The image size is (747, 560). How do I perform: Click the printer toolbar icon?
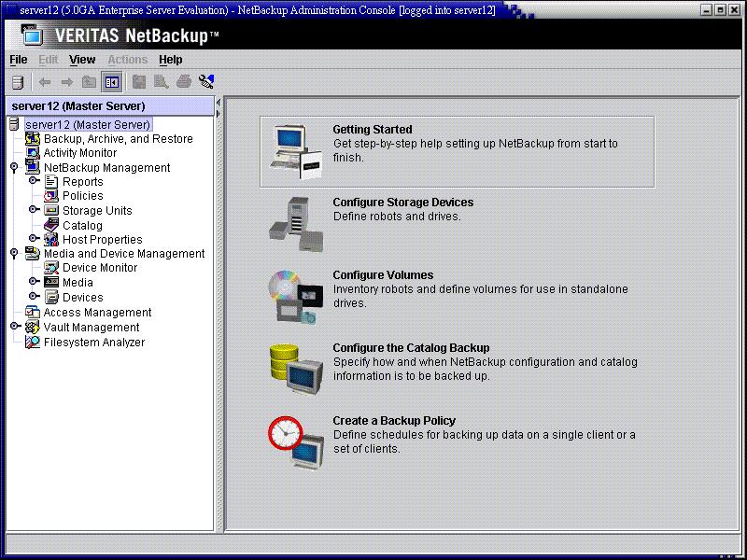pos(184,82)
